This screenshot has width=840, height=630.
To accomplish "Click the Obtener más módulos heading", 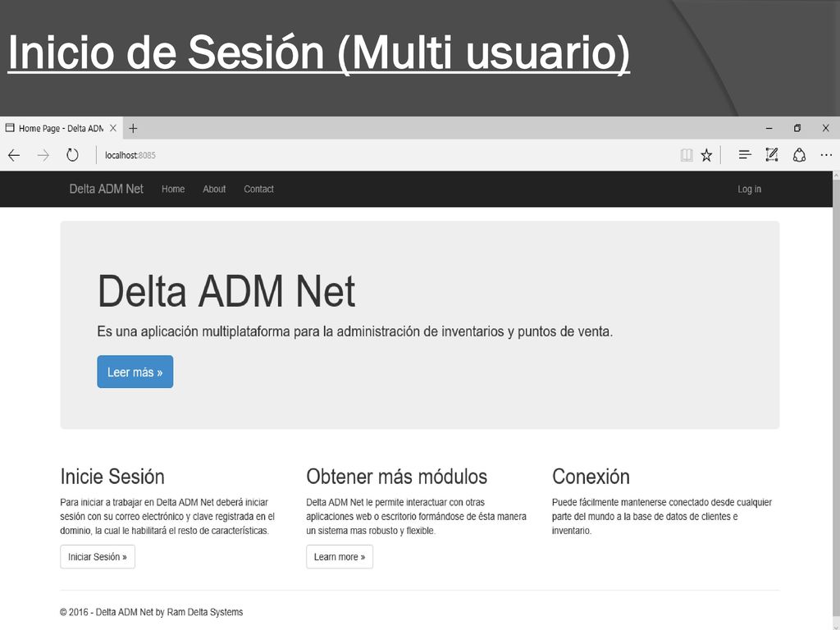I will (397, 477).
